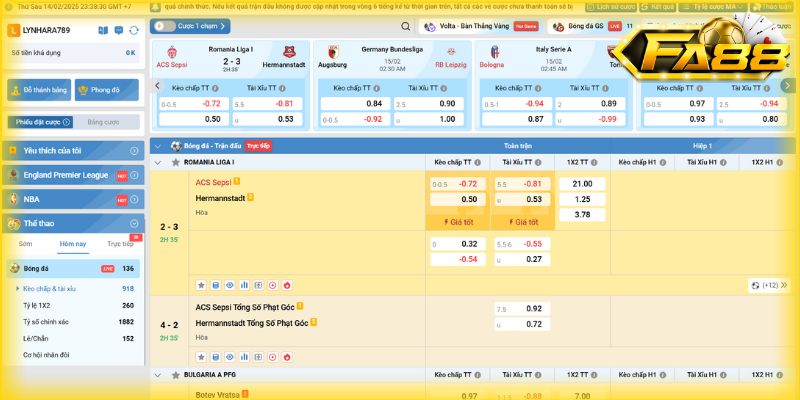The height and width of the screenshot is (400, 800).
Task: Collapse the ROMANIA LIGA I league
Action: pyautogui.click(x=158, y=162)
